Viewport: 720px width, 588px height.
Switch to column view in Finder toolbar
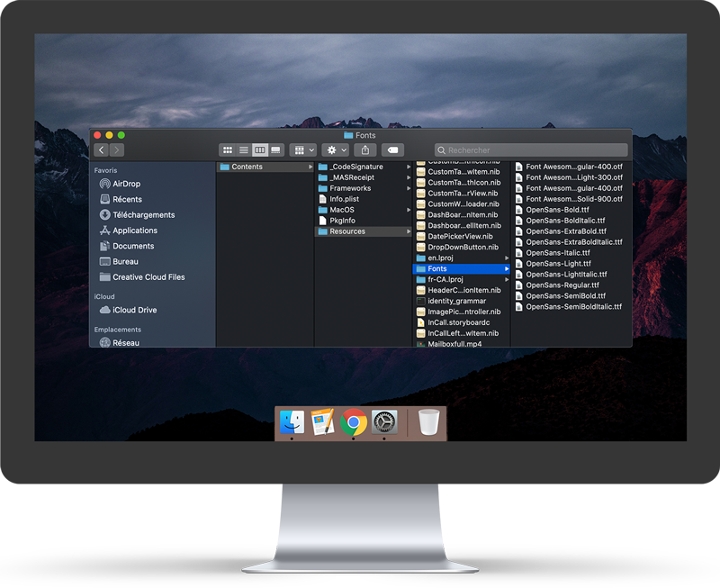click(x=260, y=149)
